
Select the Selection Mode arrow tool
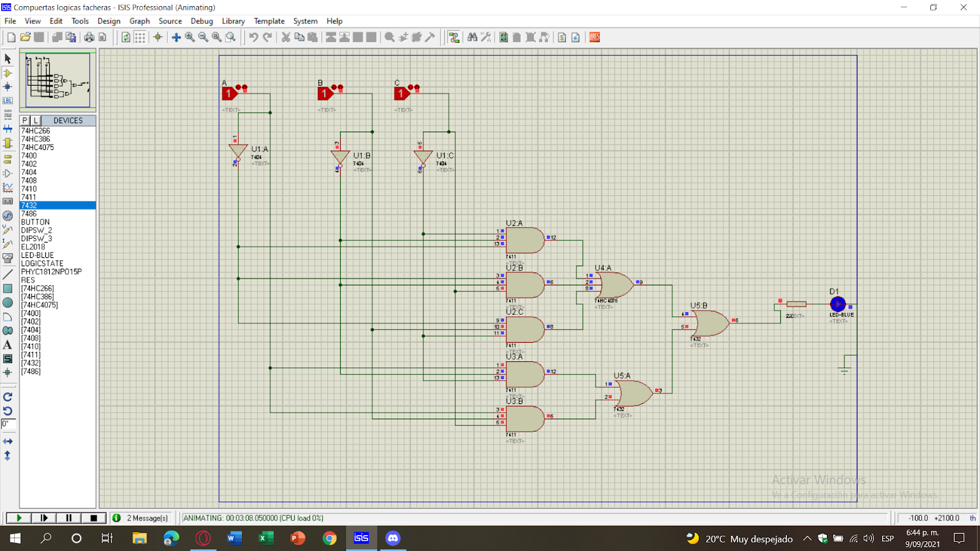point(8,59)
